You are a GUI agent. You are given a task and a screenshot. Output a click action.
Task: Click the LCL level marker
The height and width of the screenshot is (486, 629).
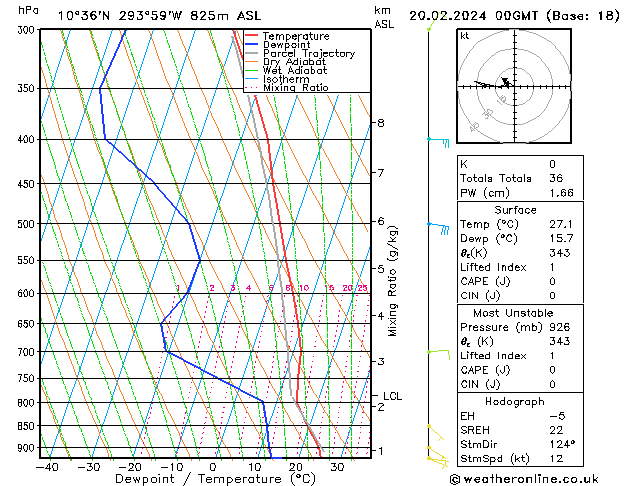tap(392, 396)
